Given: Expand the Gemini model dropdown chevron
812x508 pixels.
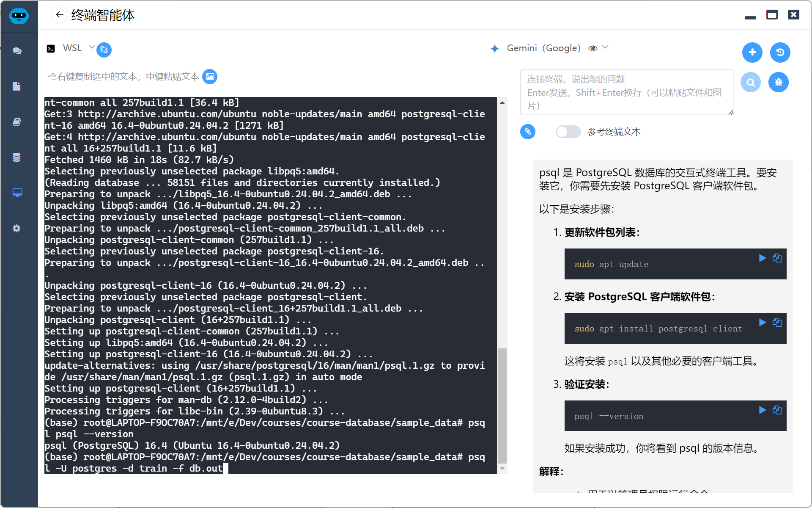Looking at the screenshot, I should point(605,47).
